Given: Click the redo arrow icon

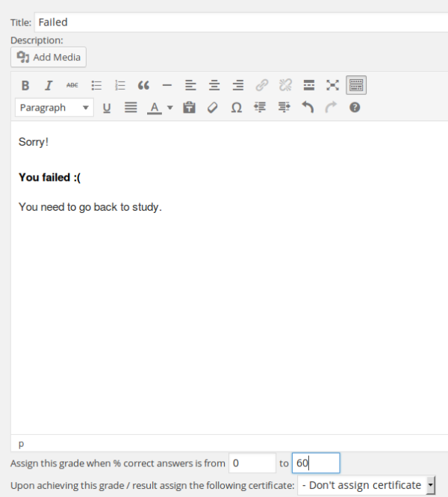Looking at the screenshot, I should [332, 108].
